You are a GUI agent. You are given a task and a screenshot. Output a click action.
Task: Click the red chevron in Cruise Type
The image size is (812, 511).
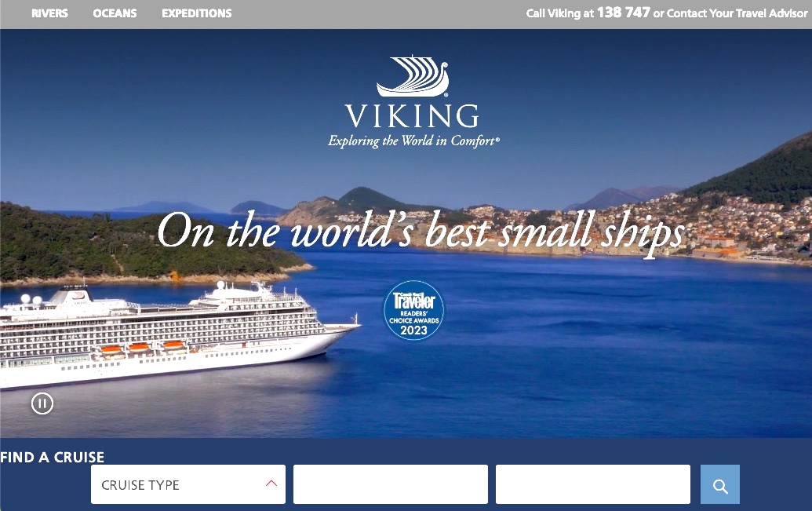271,484
